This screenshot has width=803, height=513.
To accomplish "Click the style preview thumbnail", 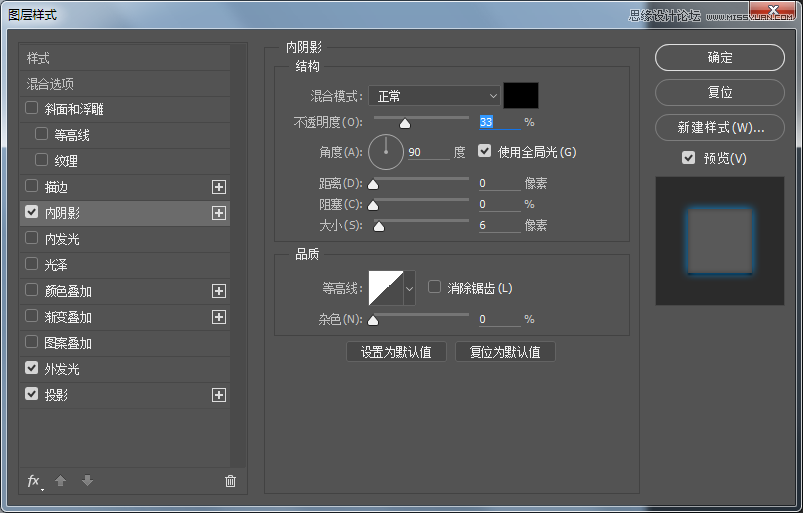I will tap(720, 241).
